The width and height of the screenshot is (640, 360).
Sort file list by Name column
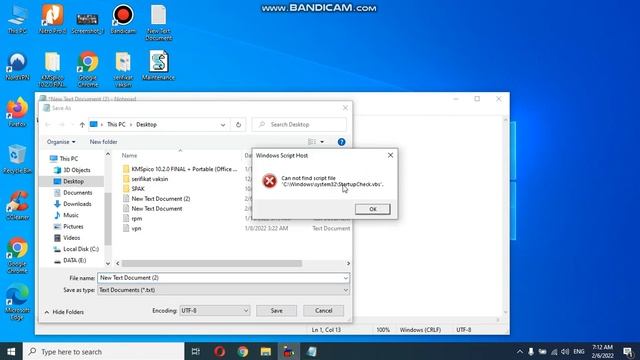(129, 155)
